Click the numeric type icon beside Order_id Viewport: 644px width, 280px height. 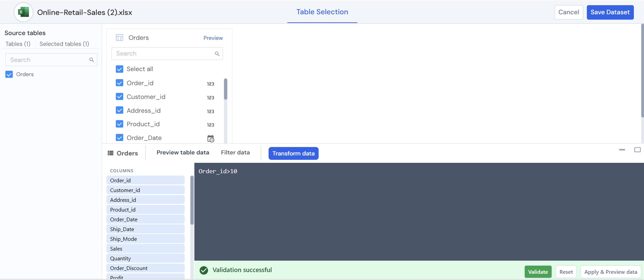click(211, 84)
